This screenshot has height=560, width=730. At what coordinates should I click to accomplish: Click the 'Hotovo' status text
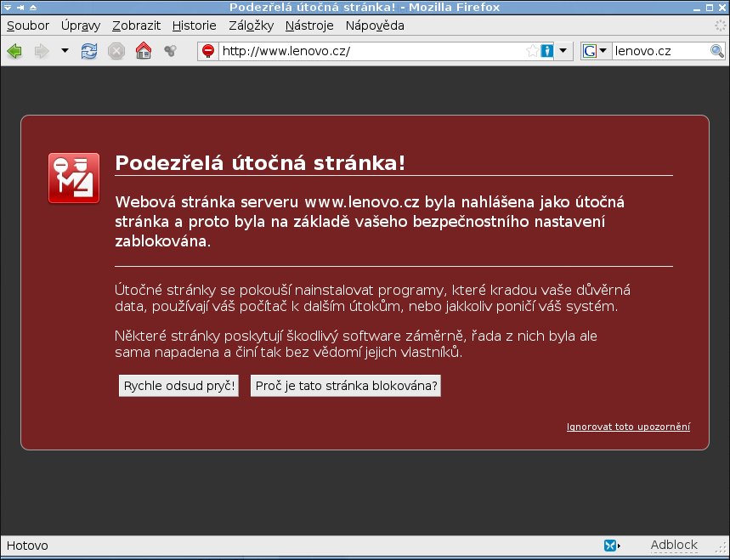point(27,546)
